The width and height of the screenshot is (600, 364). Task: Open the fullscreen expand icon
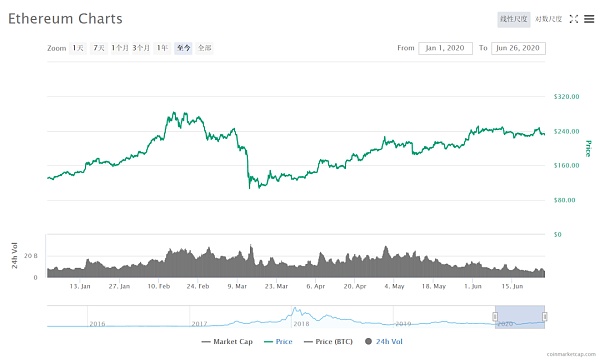click(x=574, y=19)
